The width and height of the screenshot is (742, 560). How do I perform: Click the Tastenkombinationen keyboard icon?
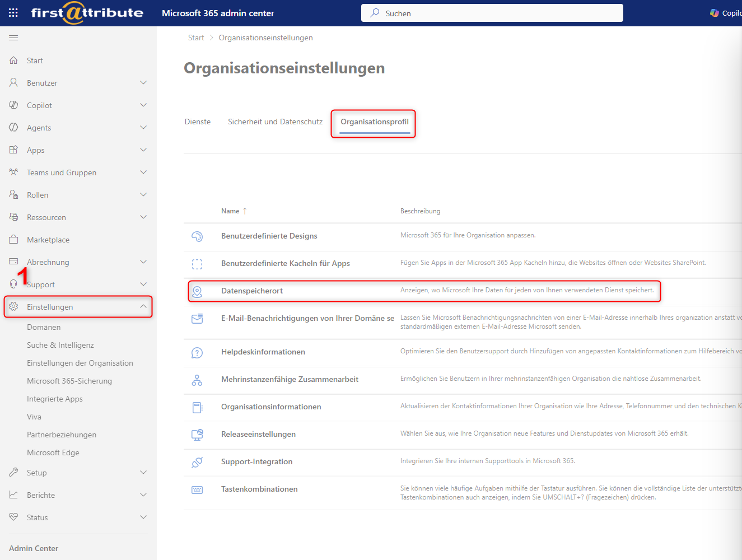[x=197, y=489]
